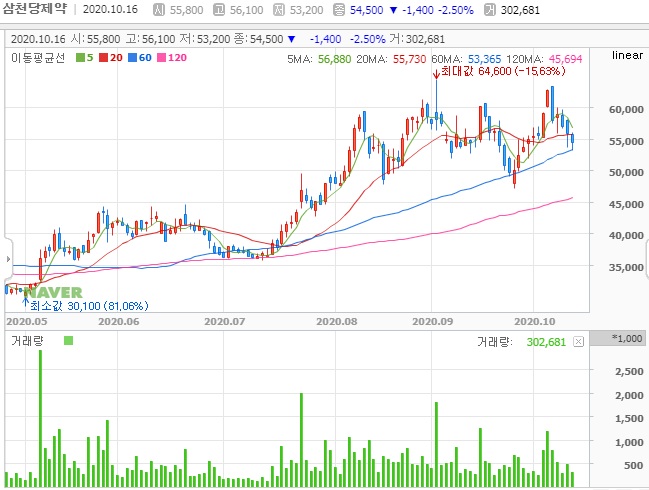The image size is (649, 490).
Task: Click the red arrow at maximum price
Action: pos(436,74)
